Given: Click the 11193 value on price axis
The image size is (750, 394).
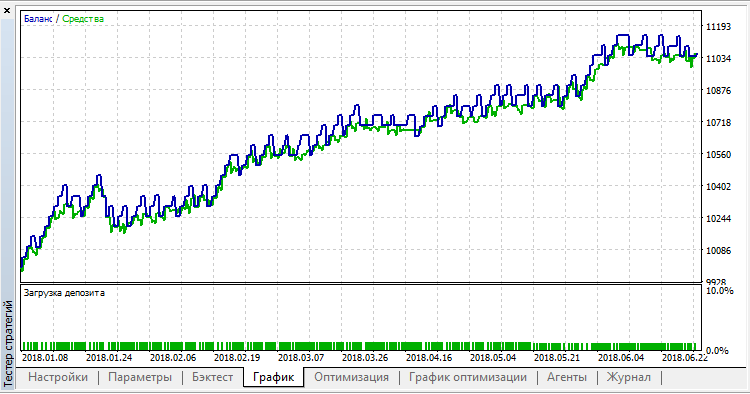Looking at the screenshot, I should 718,27.
